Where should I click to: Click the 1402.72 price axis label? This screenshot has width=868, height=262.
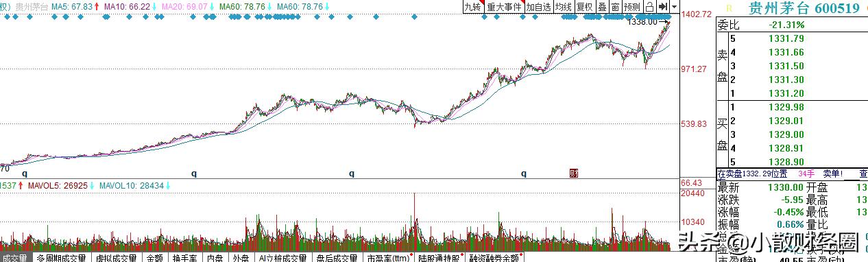point(696,14)
